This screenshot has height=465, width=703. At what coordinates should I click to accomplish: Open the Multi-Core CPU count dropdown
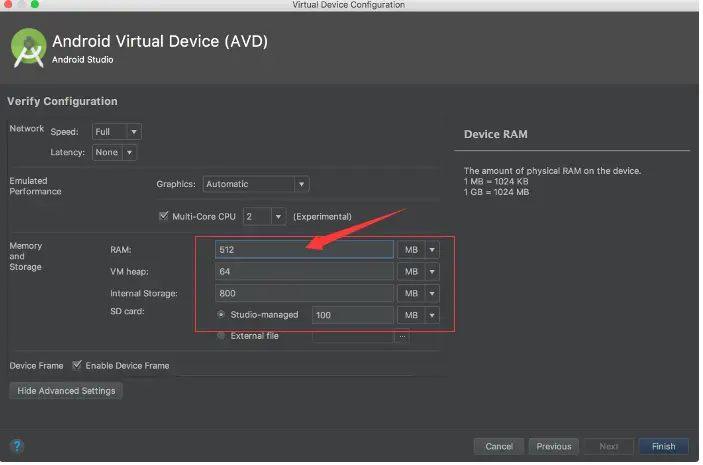pos(264,217)
